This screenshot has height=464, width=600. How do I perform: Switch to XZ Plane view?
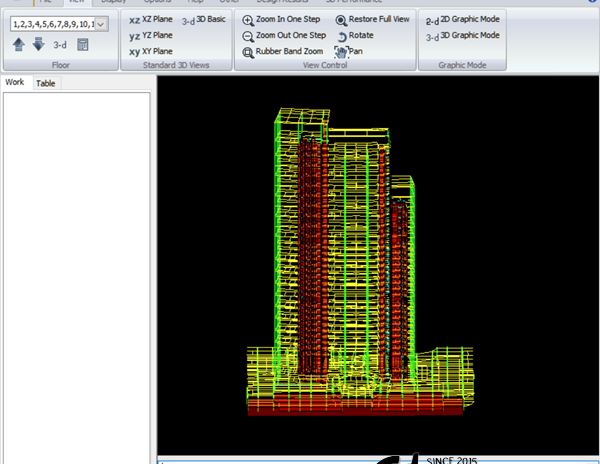coord(151,19)
